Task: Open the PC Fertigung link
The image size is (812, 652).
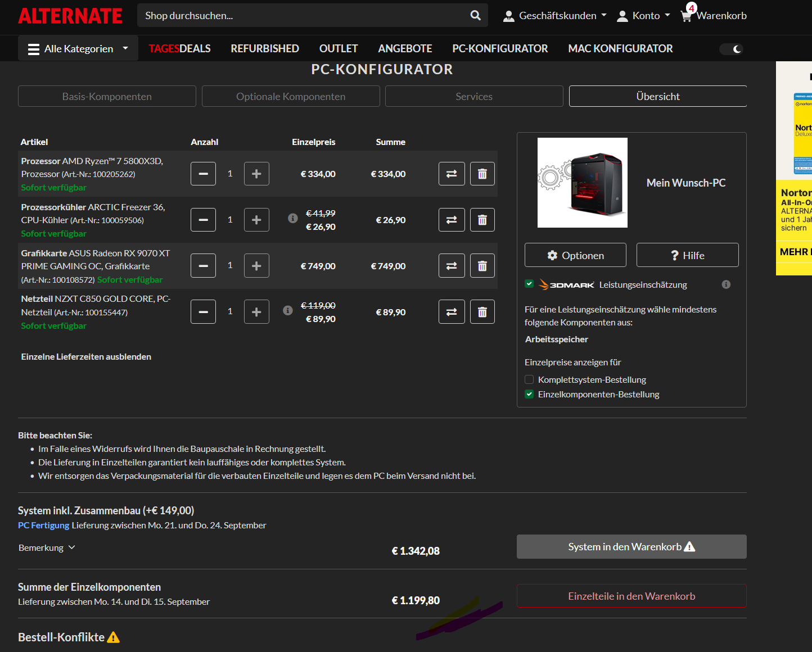Action: (44, 525)
